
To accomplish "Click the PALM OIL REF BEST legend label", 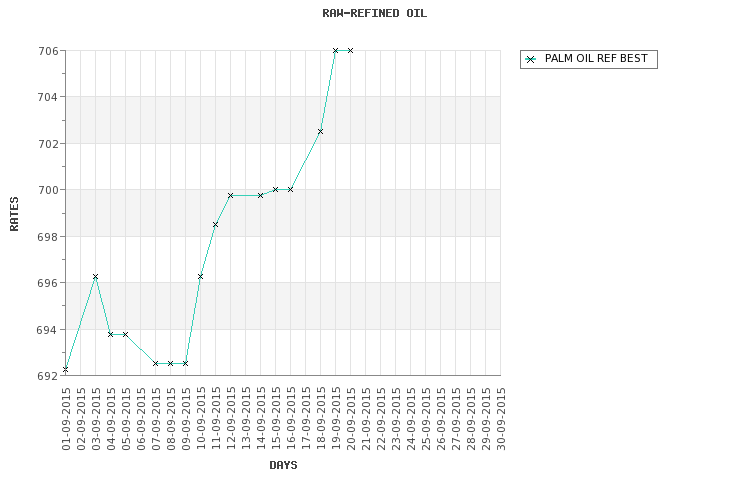I will 596,58.
